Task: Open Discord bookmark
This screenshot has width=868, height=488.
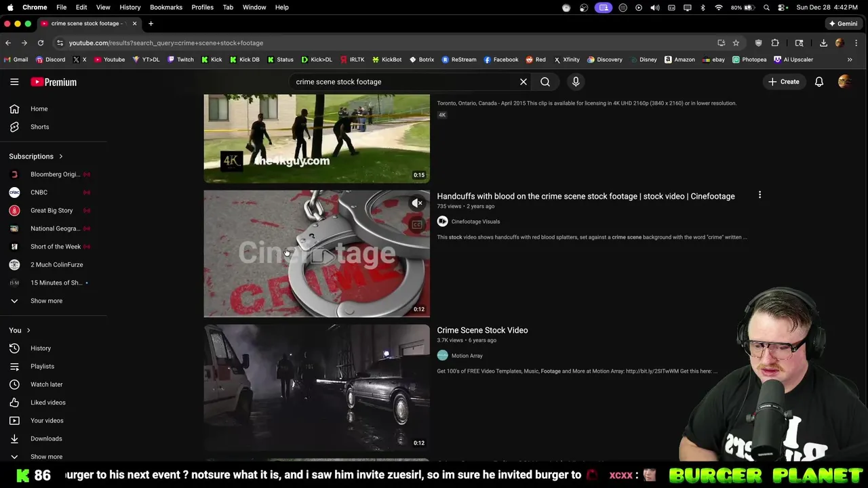Action: coord(50,60)
